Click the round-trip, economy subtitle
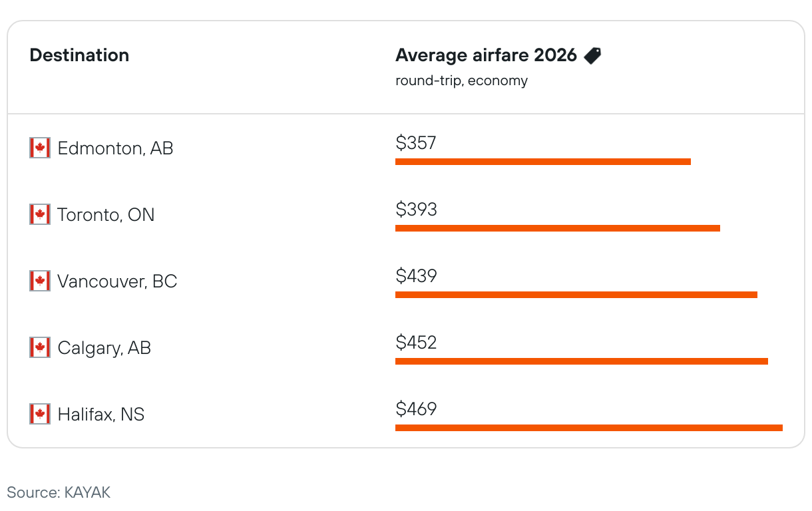The image size is (812, 511). [x=461, y=81]
